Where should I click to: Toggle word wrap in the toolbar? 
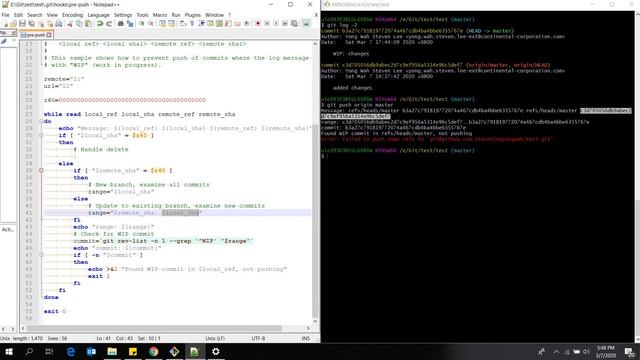182,24
